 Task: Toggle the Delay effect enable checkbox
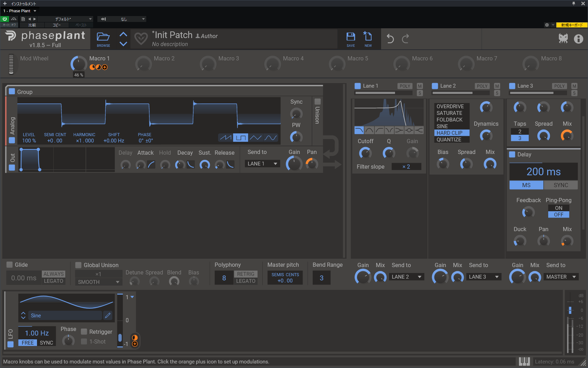pyautogui.click(x=512, y=154)
